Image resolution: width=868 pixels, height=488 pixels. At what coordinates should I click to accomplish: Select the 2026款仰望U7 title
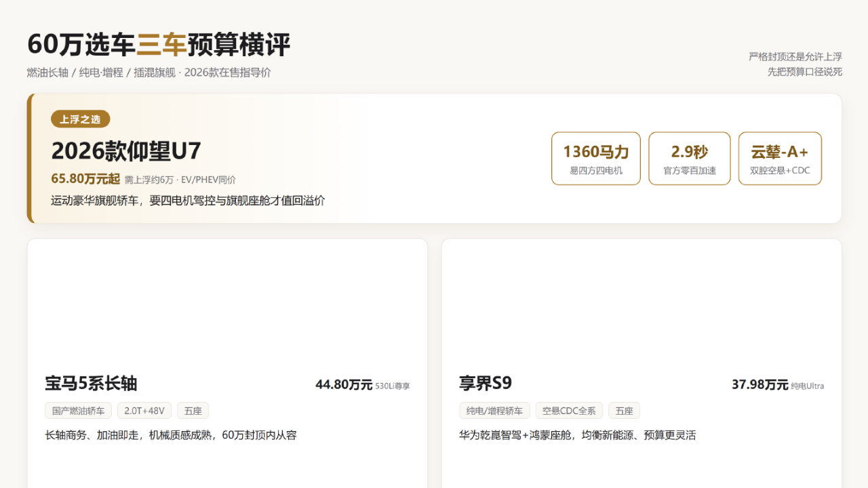(x=126, y=150)
